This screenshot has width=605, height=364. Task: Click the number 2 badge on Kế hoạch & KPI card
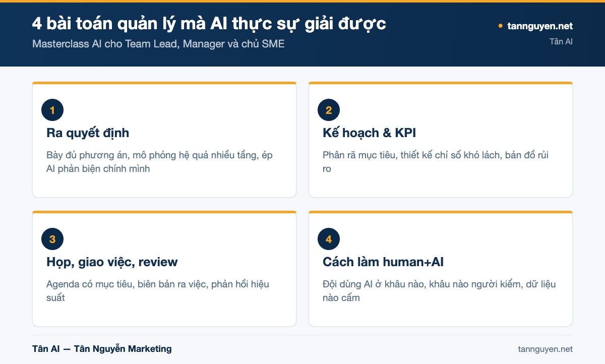pyautogui.click(x=329, y=110)
